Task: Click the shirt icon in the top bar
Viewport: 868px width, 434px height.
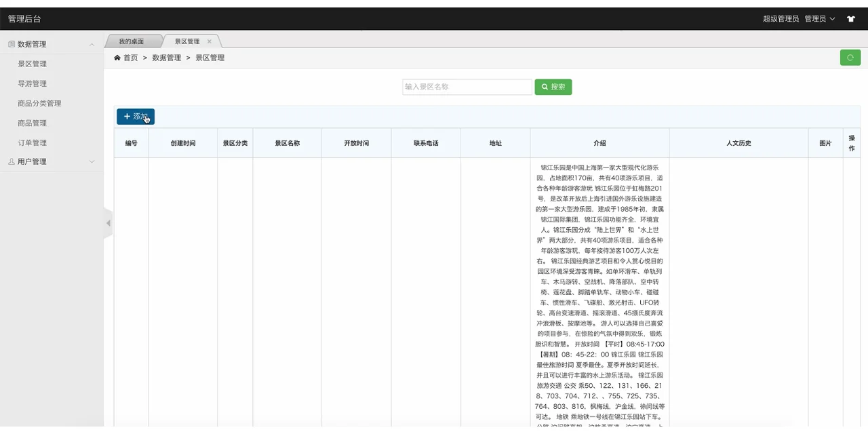Action: [x=850, y=18]
